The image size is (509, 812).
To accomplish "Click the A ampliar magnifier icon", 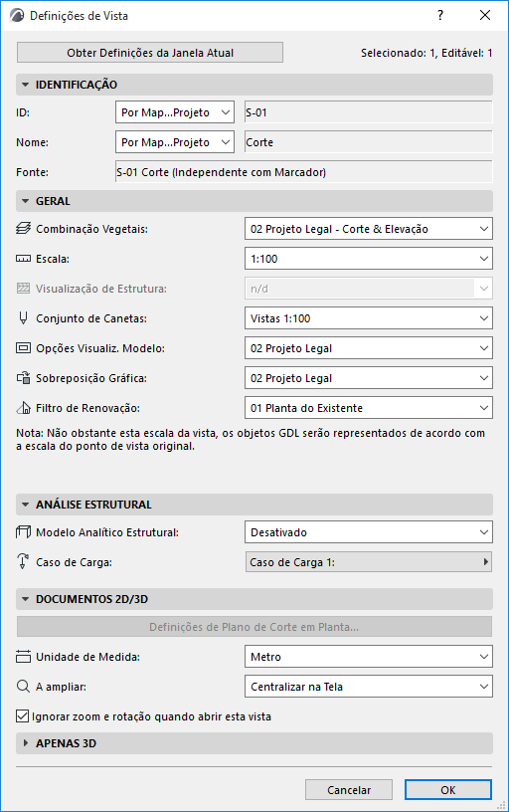I will (23, 687).
